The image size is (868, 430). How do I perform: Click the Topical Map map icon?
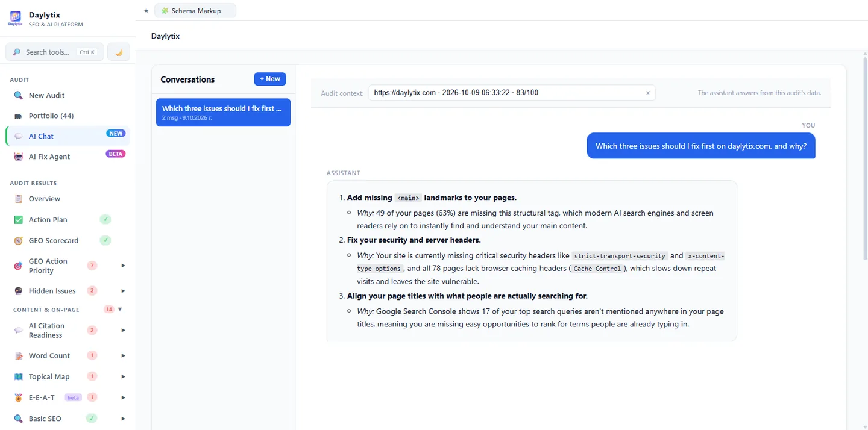[x=18, y=376]
